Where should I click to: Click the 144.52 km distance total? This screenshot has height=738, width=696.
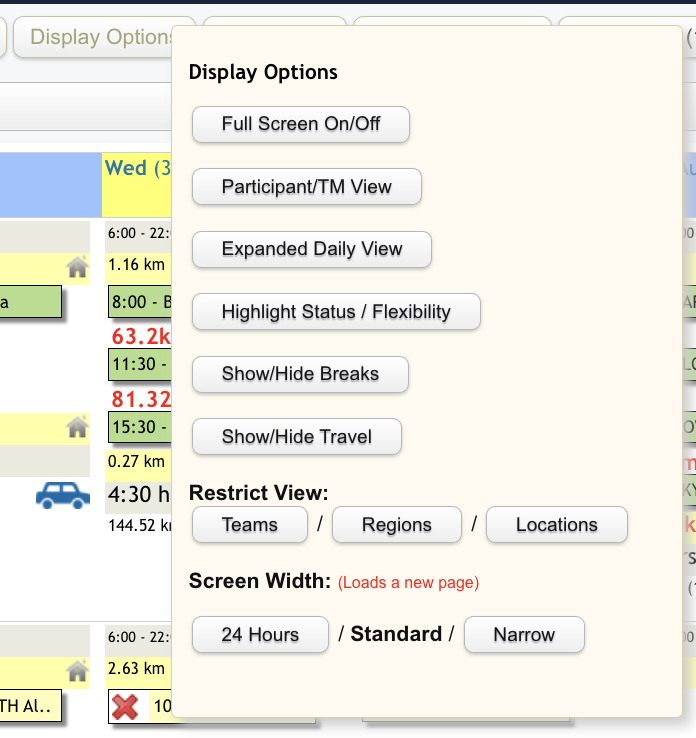tap(140, 525)
